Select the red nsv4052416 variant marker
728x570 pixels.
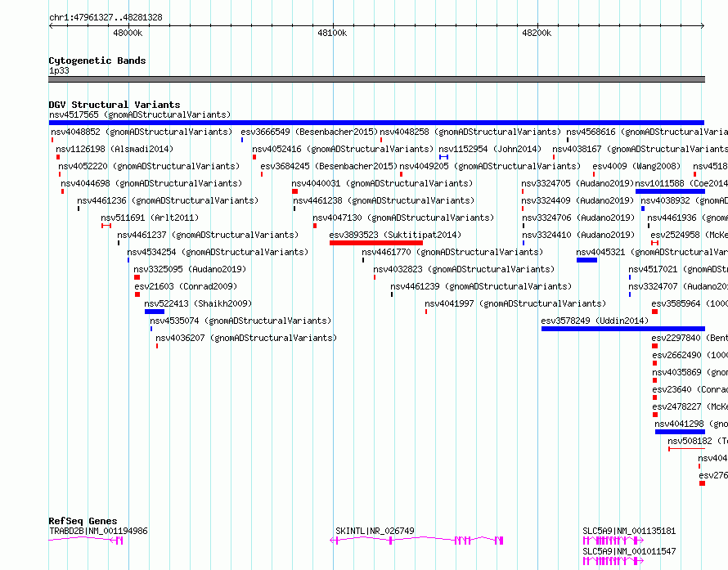tap(254, 157)
